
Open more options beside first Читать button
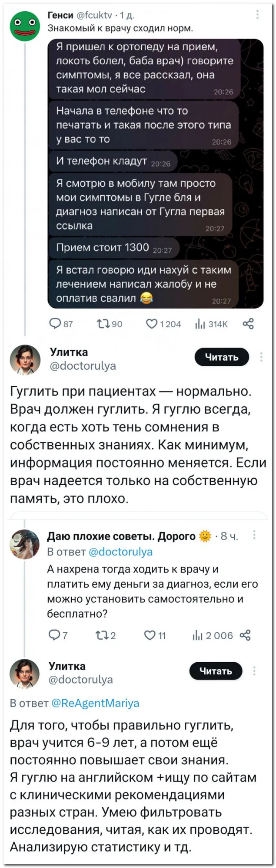[261, 357]
